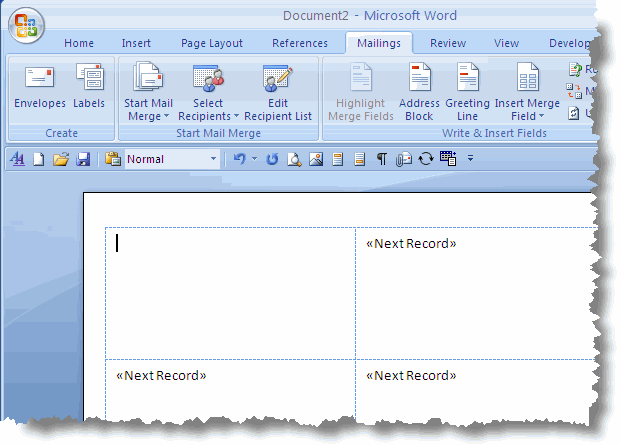Click Next Record field in bottom-left cell
Viewport: 621px width, 445px height.
(x=161, y=375)
